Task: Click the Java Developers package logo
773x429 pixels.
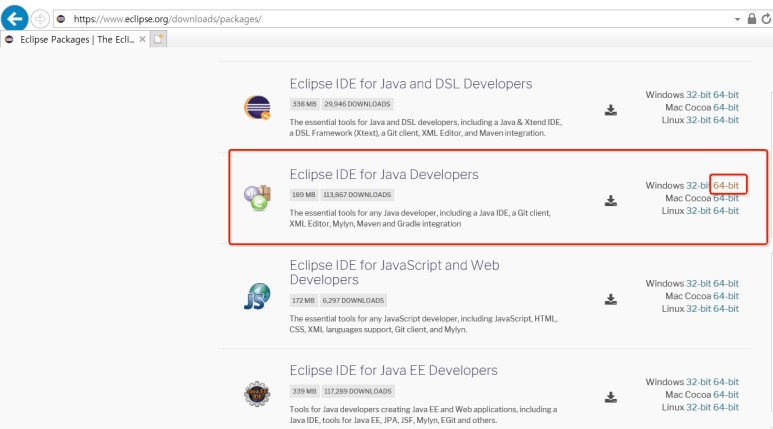Action: (257, 198)
